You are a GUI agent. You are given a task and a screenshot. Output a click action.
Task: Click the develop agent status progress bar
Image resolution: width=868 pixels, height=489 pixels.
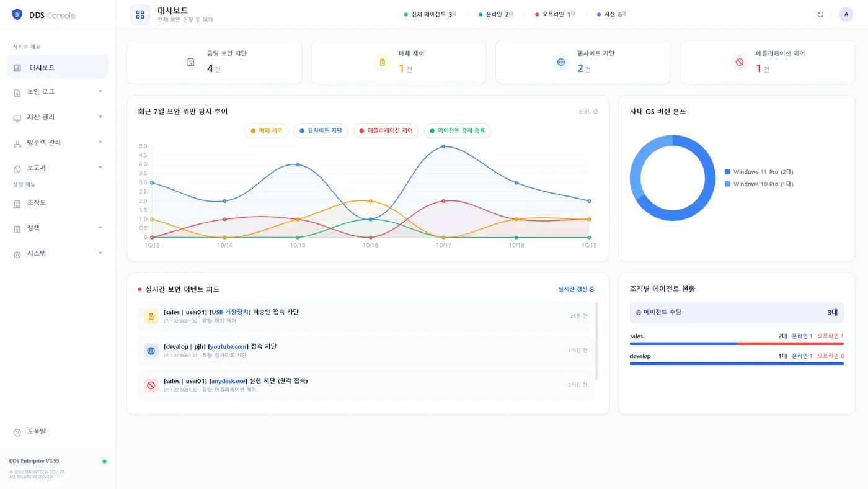point(737,364)
